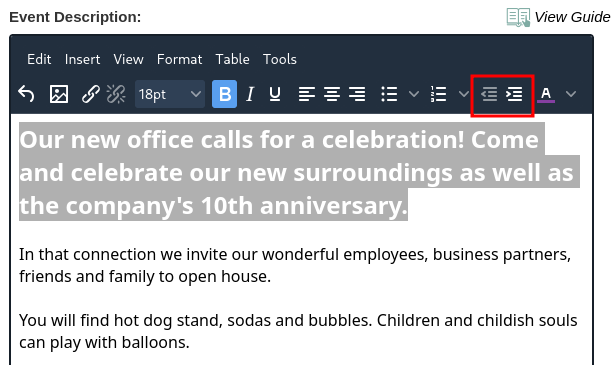The height and width of the screenshot is (365, 616).
Task: Open the 18pt font size dropdown
Action: coord(170,94)
